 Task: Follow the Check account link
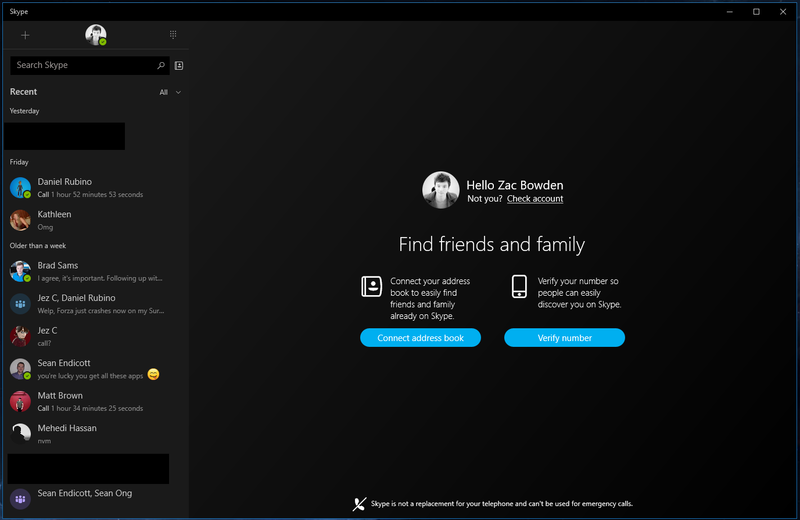point(535,199)
